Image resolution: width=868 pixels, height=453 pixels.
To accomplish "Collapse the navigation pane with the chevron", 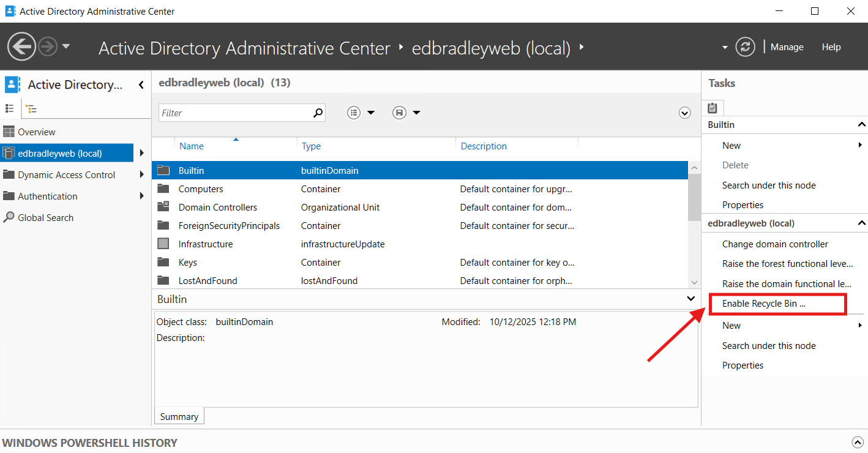I will [141, 84].
